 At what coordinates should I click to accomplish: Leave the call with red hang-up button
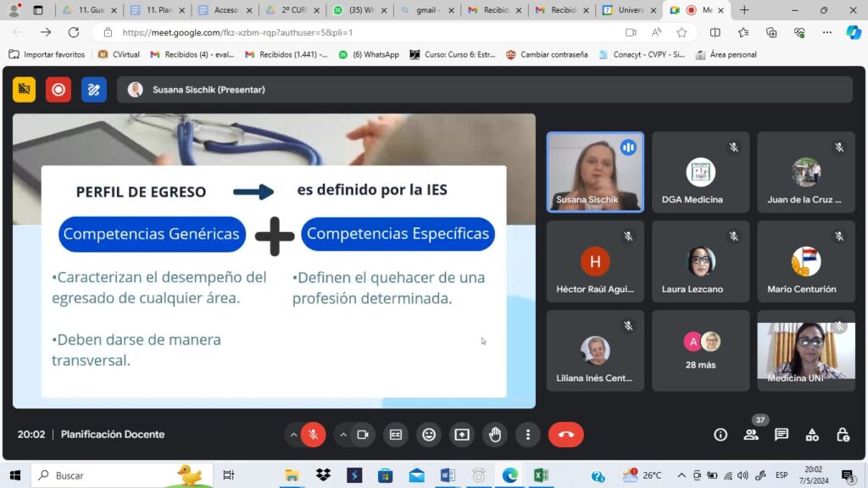click(565, 435)
